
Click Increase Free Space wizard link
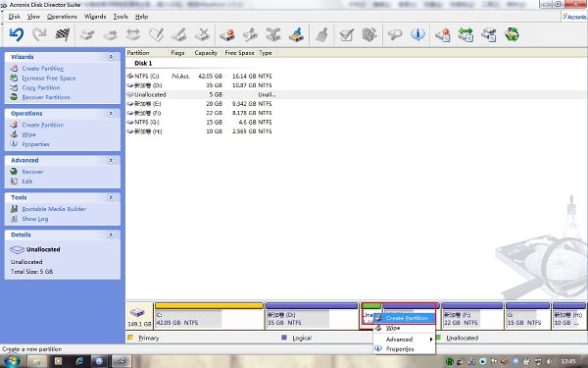coord(49,79)
